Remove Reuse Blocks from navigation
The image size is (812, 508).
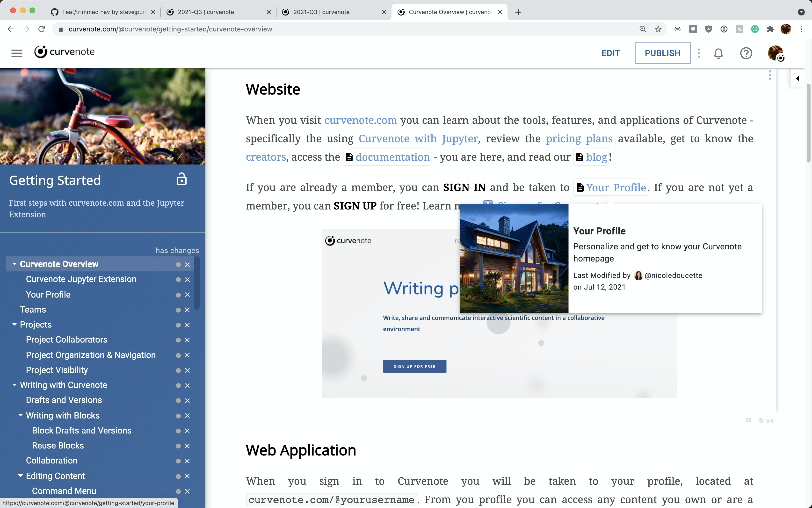click(x=187, y=446)
